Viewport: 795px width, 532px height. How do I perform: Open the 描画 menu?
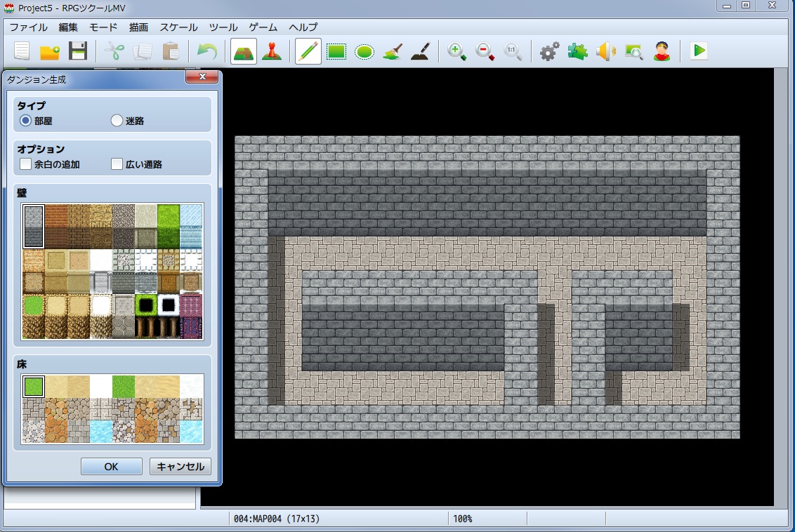138,27
